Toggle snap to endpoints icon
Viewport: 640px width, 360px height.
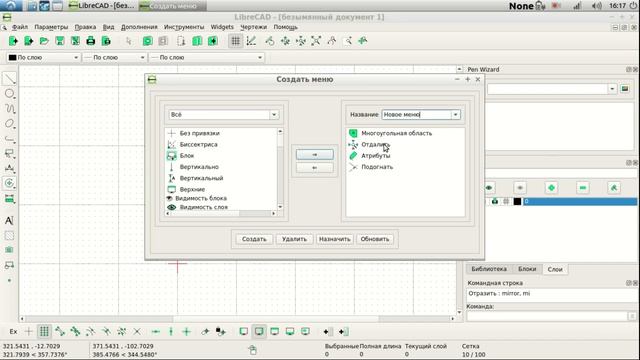pyautogui.click(x=60, y=331)
